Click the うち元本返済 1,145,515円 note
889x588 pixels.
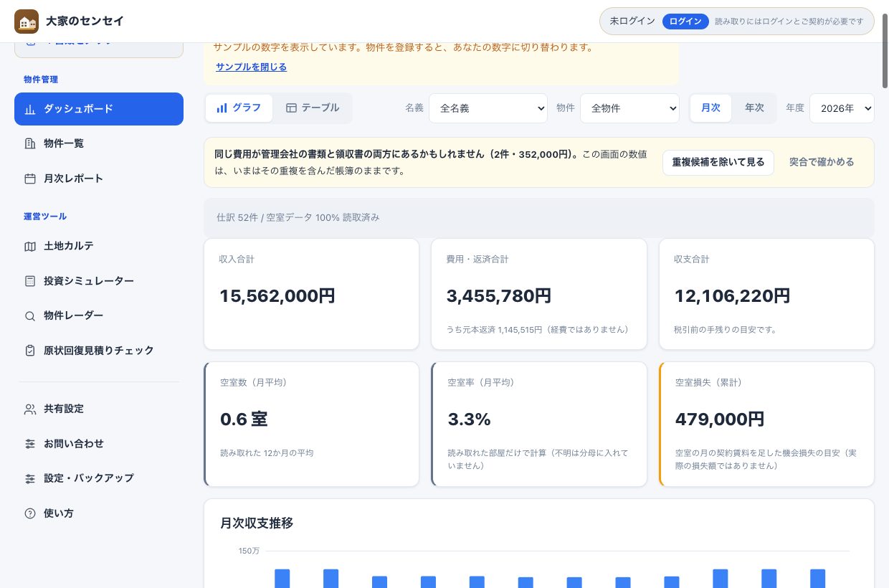pos(538,330)
